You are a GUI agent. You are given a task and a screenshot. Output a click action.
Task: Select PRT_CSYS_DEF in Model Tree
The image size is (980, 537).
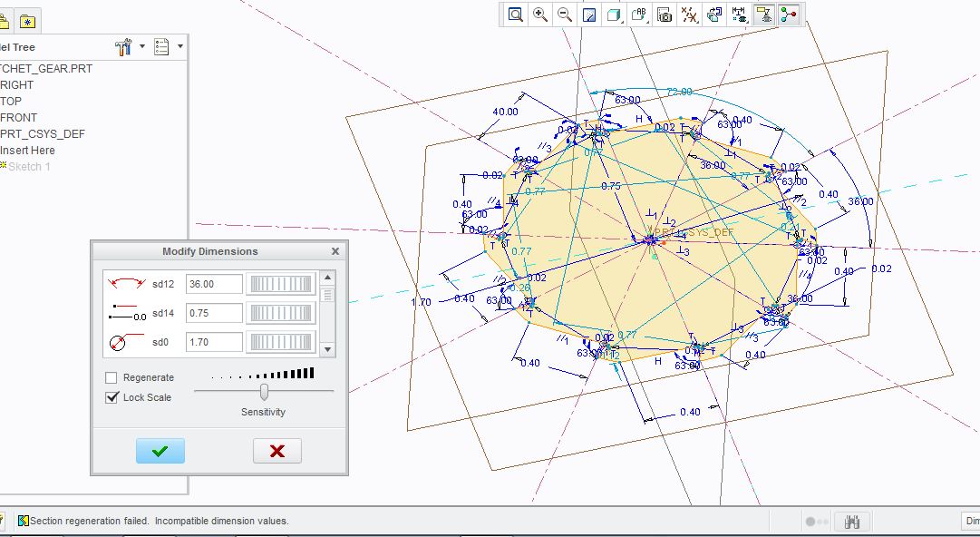[43, 133]
